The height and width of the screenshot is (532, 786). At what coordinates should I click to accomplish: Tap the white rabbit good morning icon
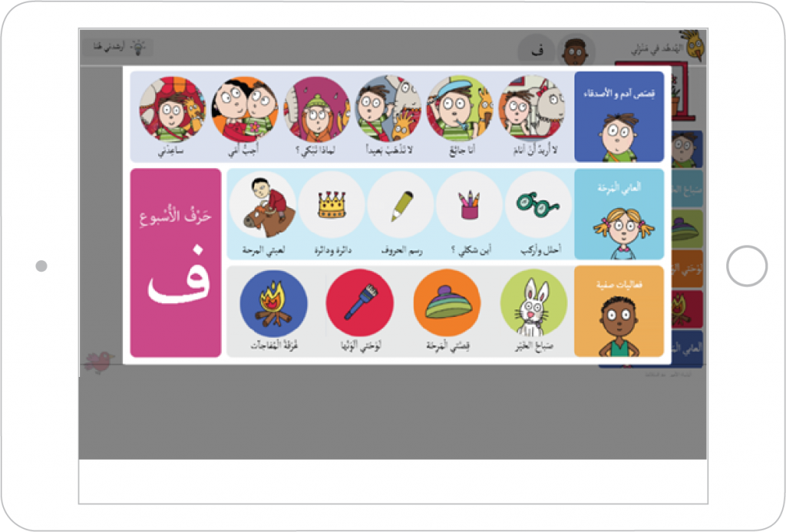pyautogui.click(x=533, y=303)
